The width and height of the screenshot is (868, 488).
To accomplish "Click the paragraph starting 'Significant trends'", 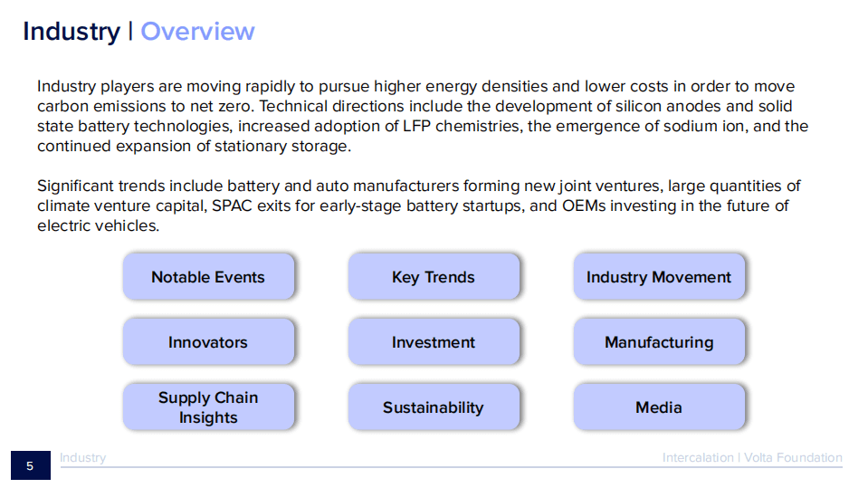I will point(418,206).
